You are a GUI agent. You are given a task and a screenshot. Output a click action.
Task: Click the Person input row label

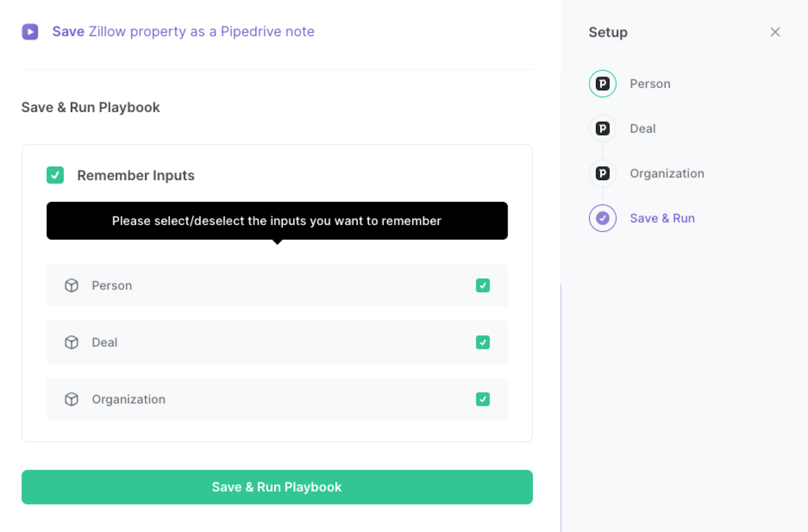click(x=112, y=286)
